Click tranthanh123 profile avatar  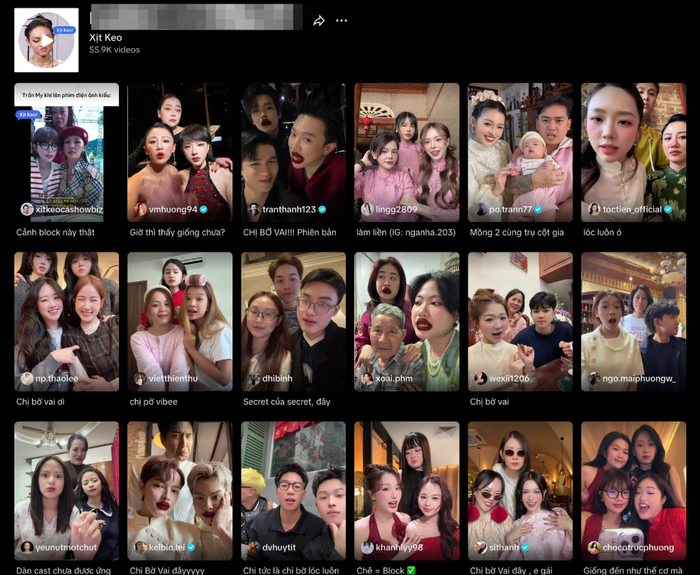[x=253, y=210]
